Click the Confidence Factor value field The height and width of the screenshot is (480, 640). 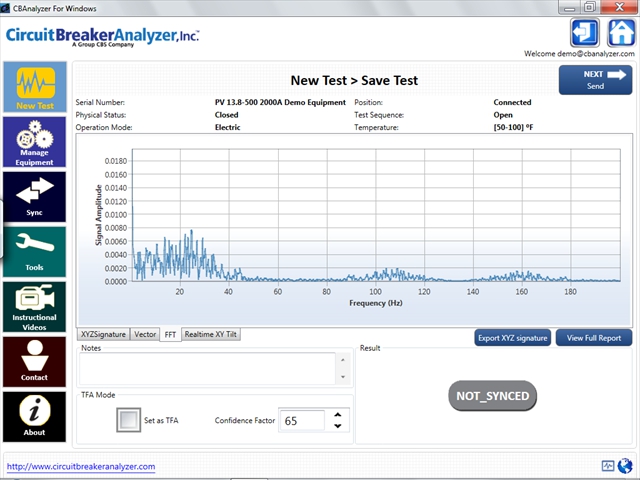302,420
